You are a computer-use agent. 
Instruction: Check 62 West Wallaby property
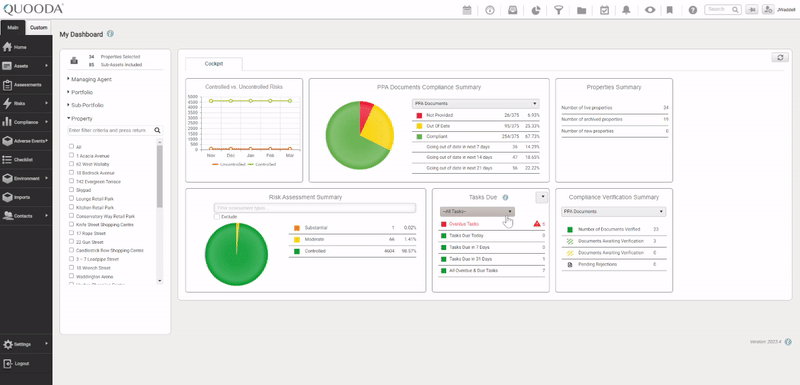71,164
